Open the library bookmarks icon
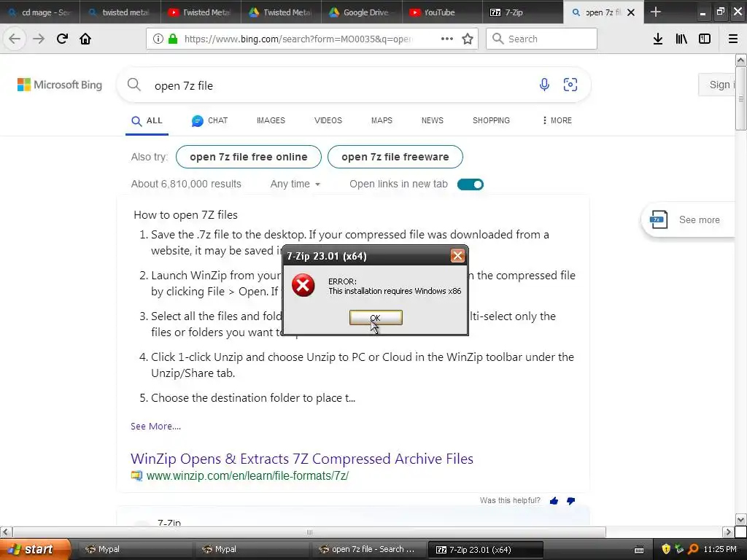Image resolution: width=747 pixels, height=560 pixels. tap(681, 39)
